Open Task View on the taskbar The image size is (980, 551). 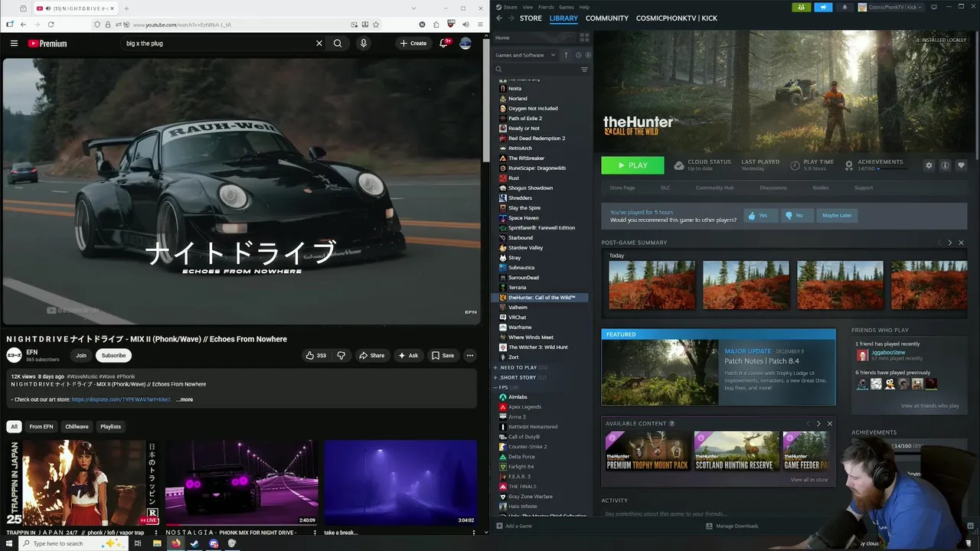(138, 543)
